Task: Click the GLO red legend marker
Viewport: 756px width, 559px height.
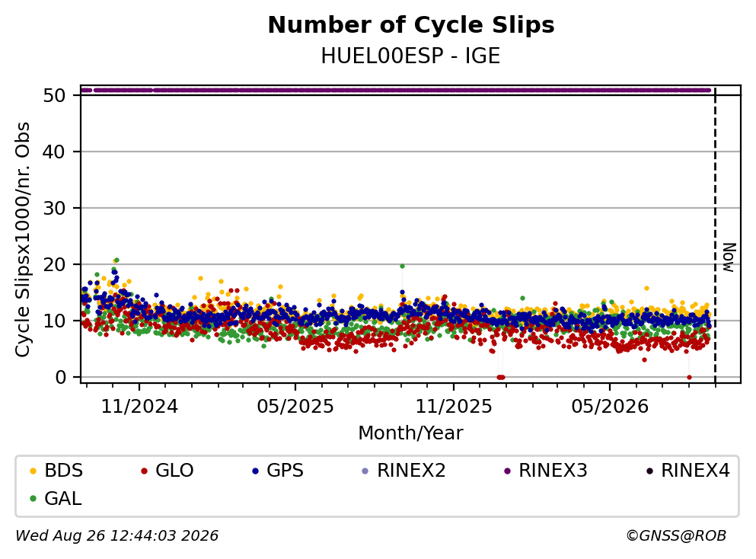Action: (144, 471)
